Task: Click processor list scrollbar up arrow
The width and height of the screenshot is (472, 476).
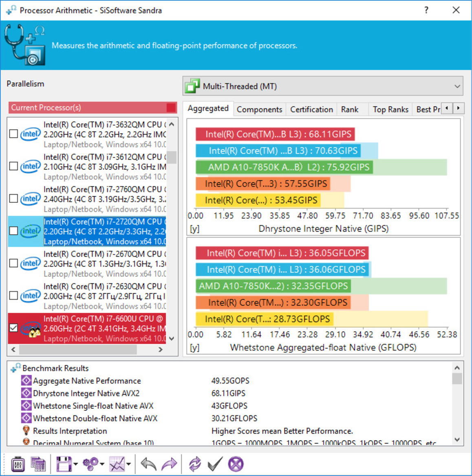Action: 172,124
